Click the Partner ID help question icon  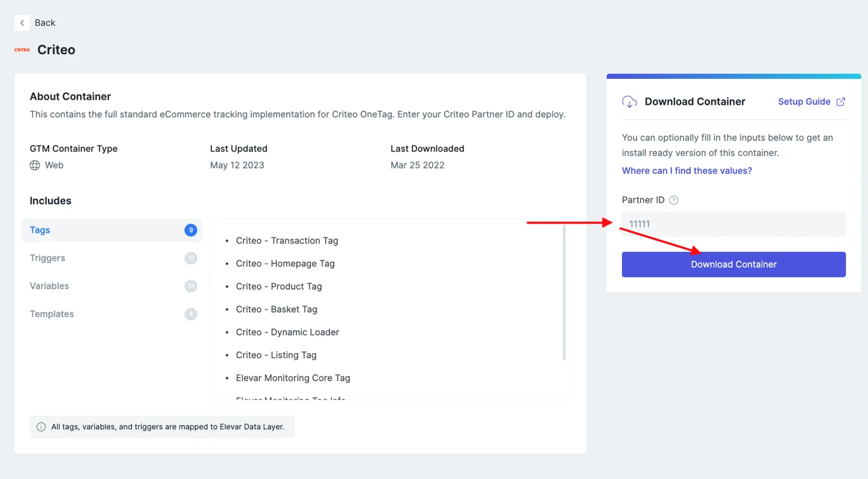[674, 200]
